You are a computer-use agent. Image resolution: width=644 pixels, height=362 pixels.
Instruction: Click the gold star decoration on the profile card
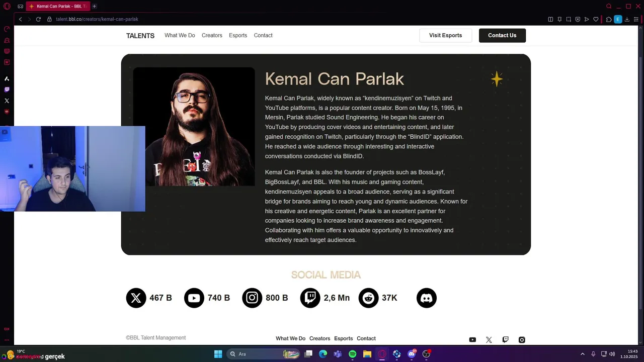[x=497, y=79]
